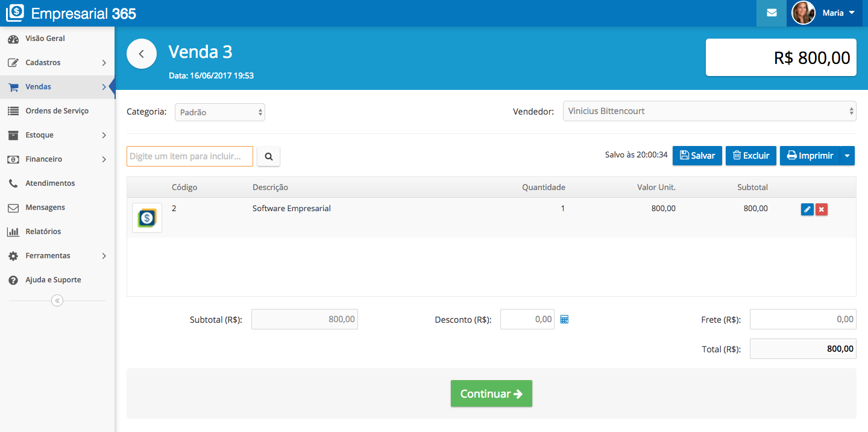This screenshot has width=868, height=432.
Task: Open the discount calculator icon
Action: (x=564, y=319)
